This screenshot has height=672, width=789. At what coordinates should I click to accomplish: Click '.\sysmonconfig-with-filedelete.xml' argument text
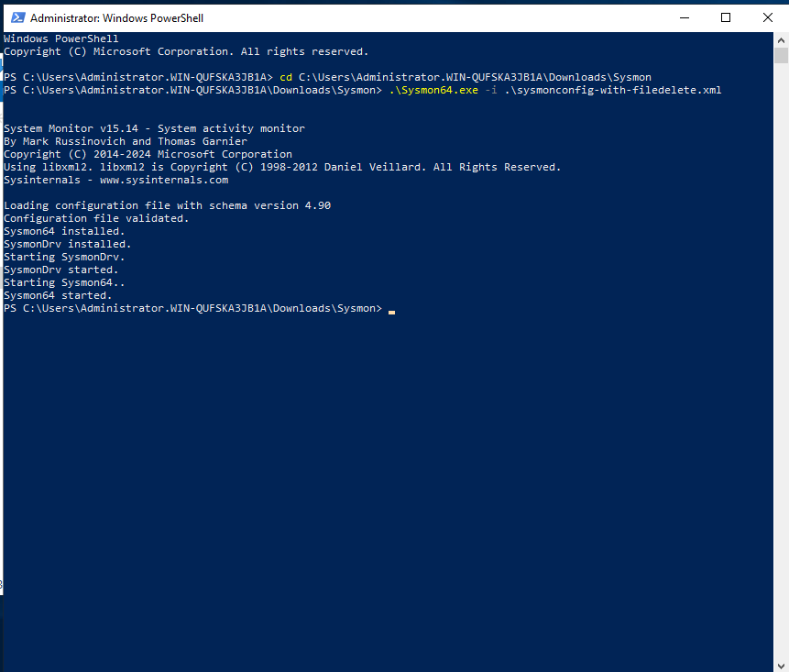[x=613, y=90]
